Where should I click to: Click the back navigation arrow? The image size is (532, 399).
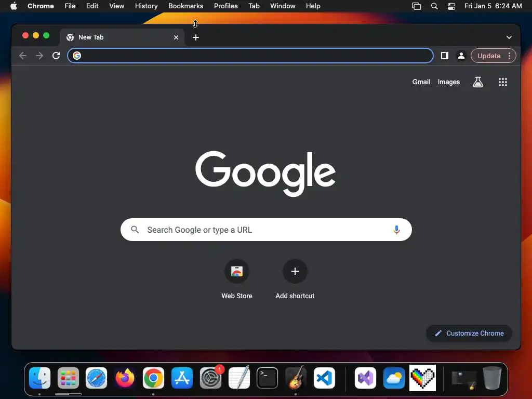pos(23,56)
